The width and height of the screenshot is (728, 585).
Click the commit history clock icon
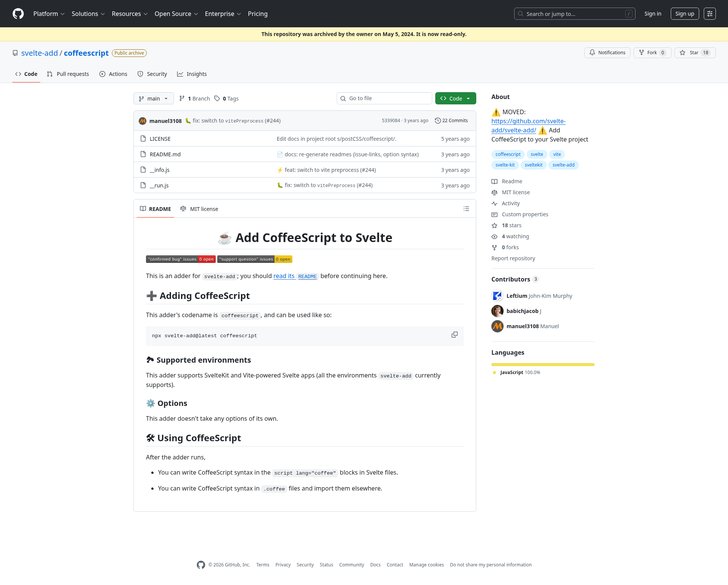[x=438, y=121]
